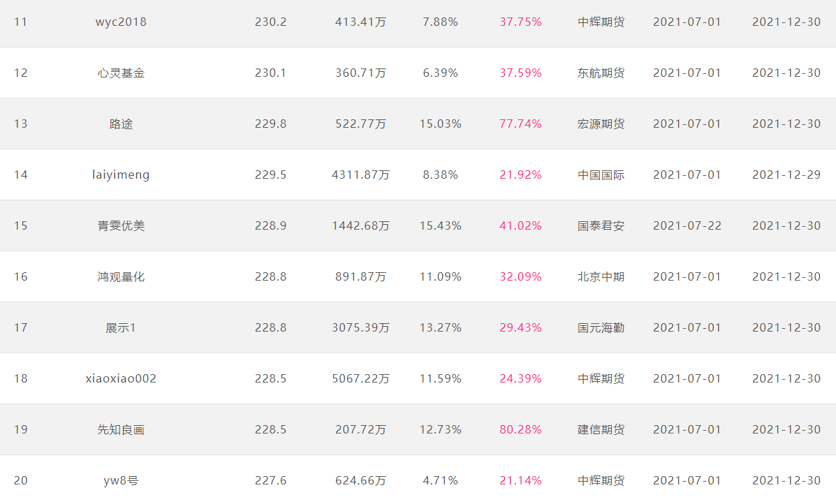Click the 先知良画 account name
Image resolution: width=836 pixels, height=504 pixels.
121,430
